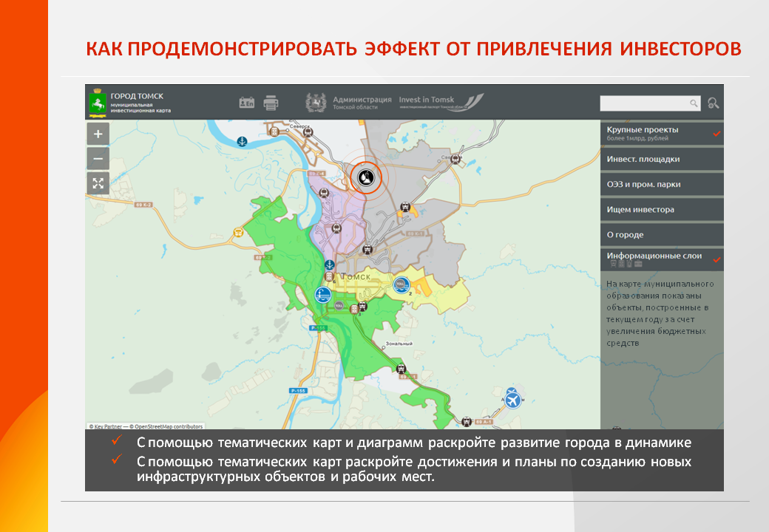Switch language using the En icon
769x532 pixels.
tap(247, 103)
